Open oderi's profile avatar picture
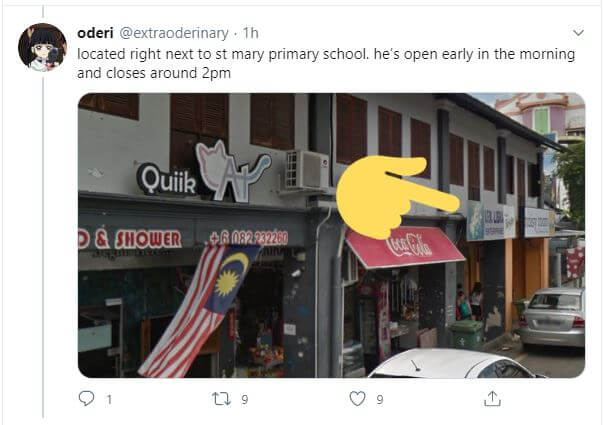The image size is (604, 425). pos(43,47)
